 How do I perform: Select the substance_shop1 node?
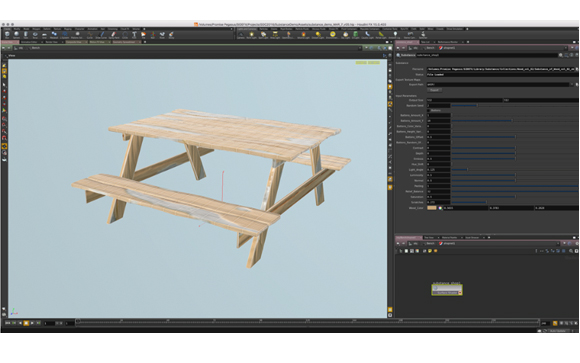(x=446, y=290)
